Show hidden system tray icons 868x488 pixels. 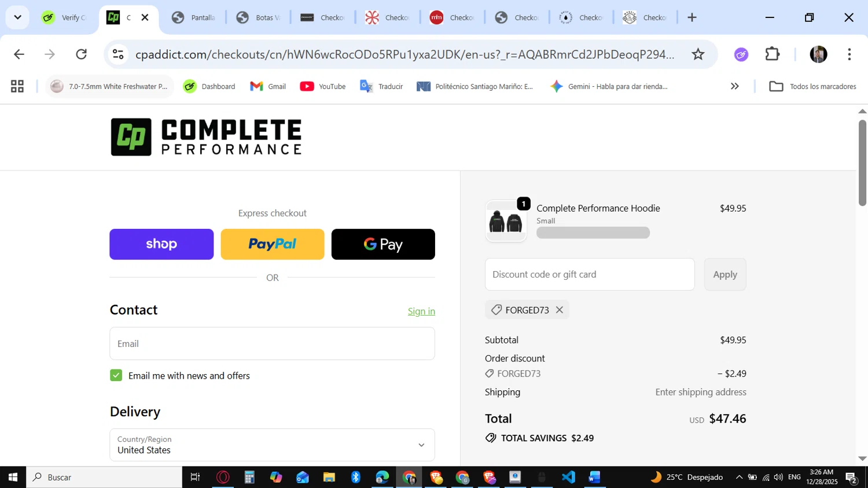[739, 477]
